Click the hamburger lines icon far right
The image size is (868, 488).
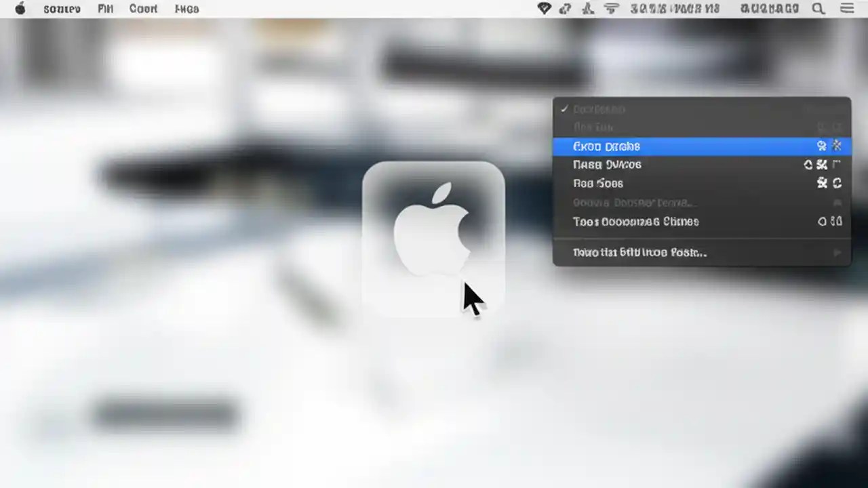(x=846, y=9)
